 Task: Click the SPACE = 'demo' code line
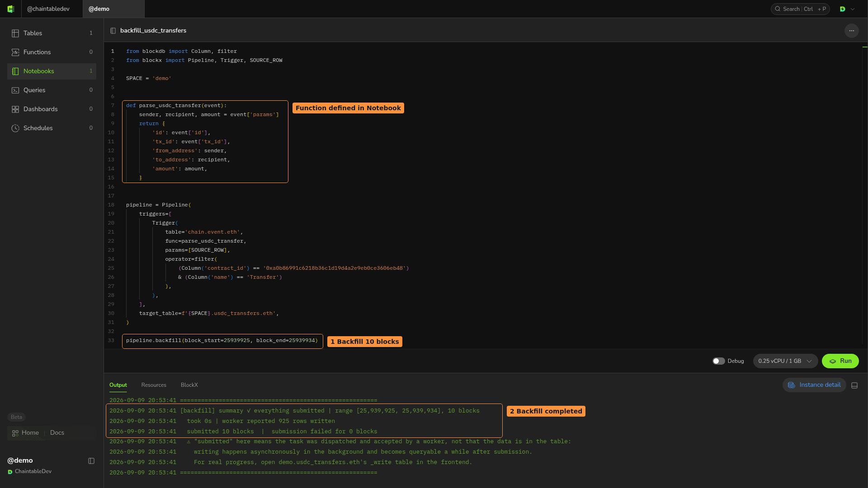coord(149,79)
